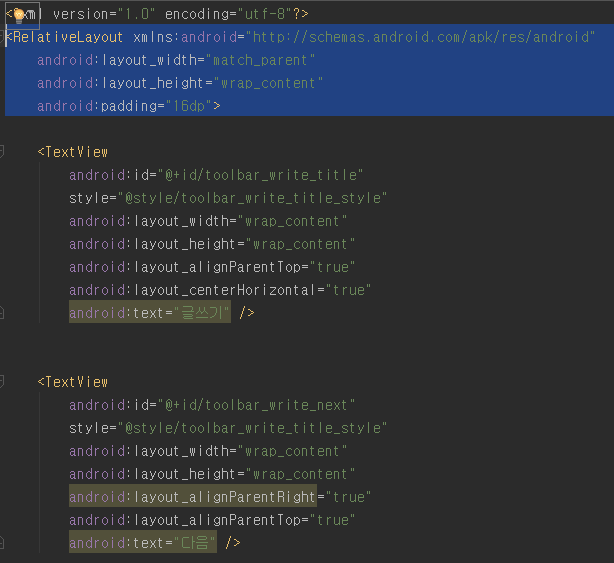The image size is (614, 563).
Task: Click highlighted text="글쓰기" attribute
Action: pyautogui.click(x=150, y=313)
